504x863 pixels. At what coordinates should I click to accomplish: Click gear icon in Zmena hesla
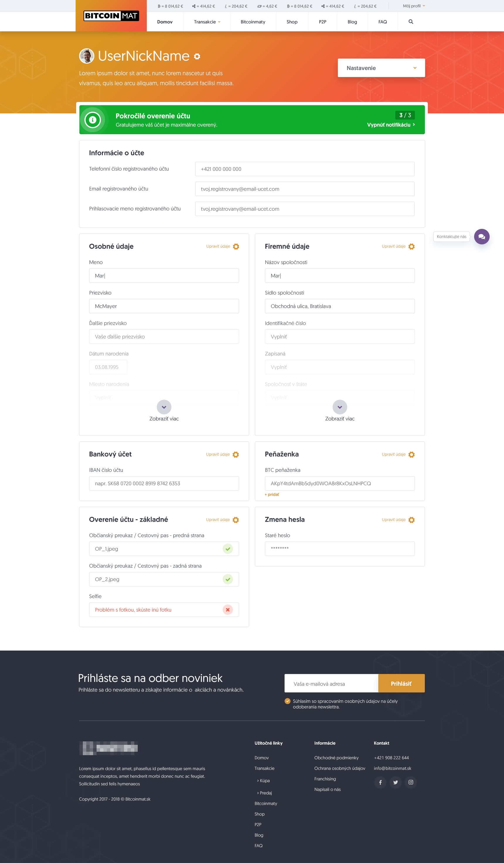[x=412, y=520]
